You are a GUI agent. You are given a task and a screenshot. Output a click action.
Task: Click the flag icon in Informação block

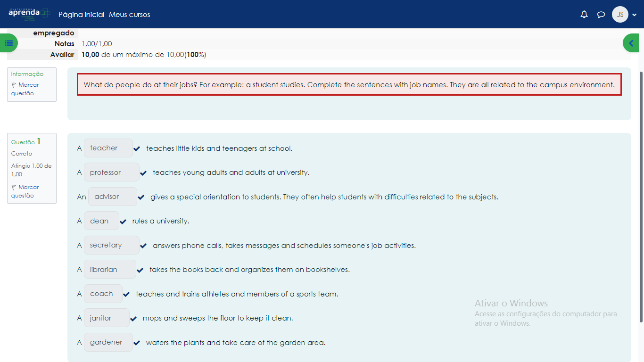(x=14, y=85)
